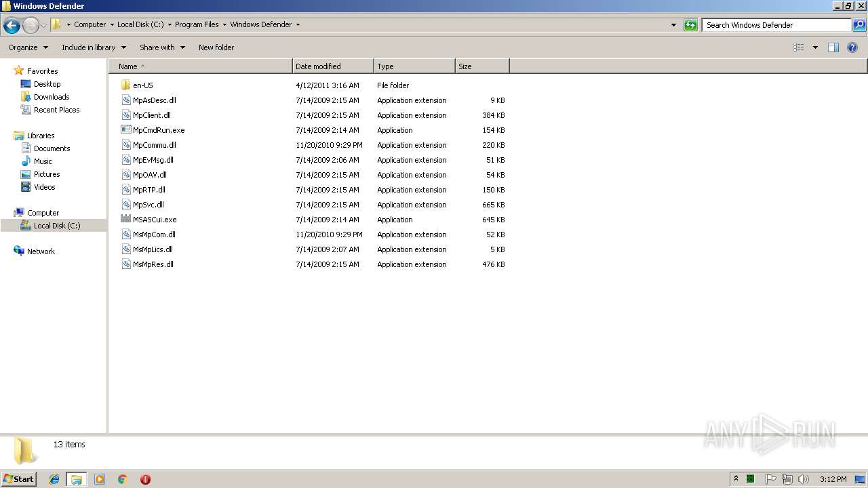Screen dimensions: 868x488
Task: Open the volume speaker tray icon
Action: (803, 479)
